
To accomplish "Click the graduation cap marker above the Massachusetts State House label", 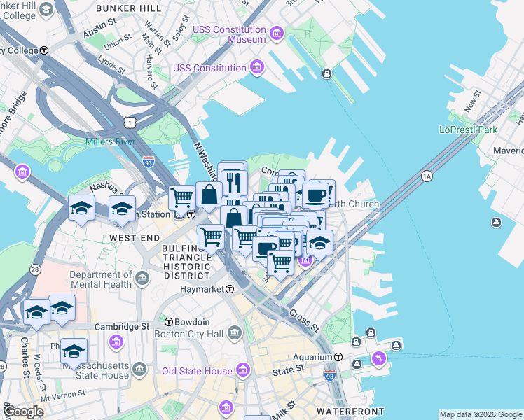I will pyautogui.click(x=74, y=351).
